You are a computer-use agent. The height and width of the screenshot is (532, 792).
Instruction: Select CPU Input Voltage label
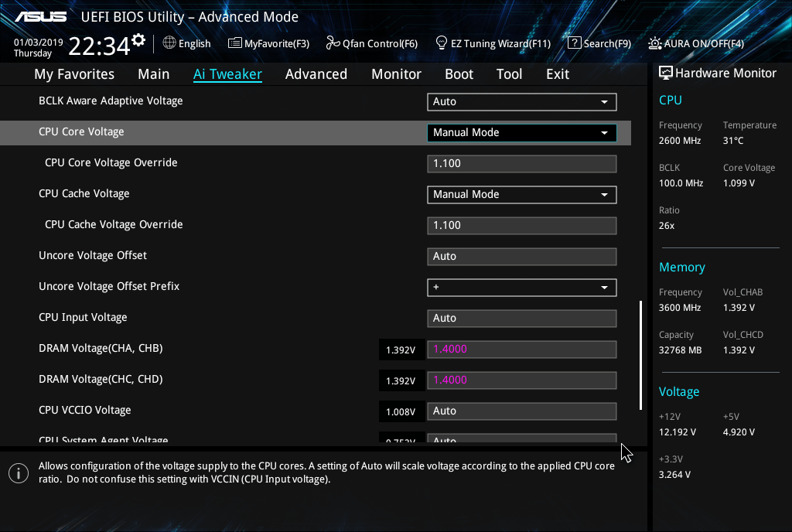coord(83,318)
